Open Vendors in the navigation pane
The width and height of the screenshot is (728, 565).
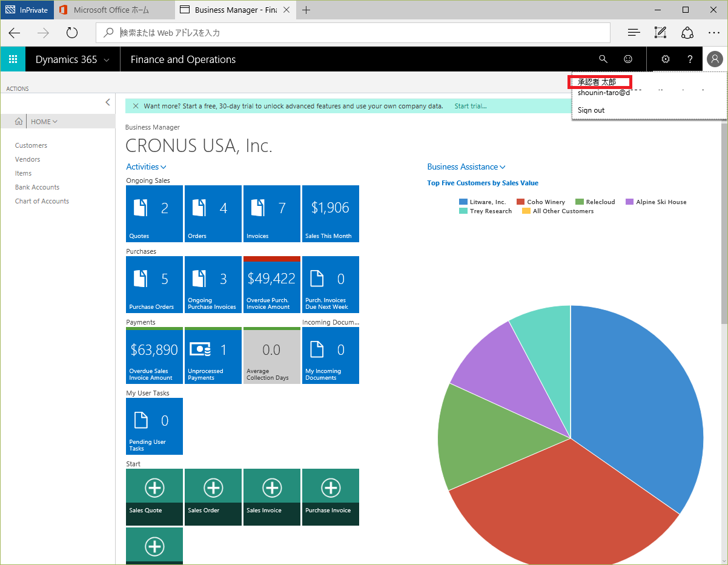point(28,159)
